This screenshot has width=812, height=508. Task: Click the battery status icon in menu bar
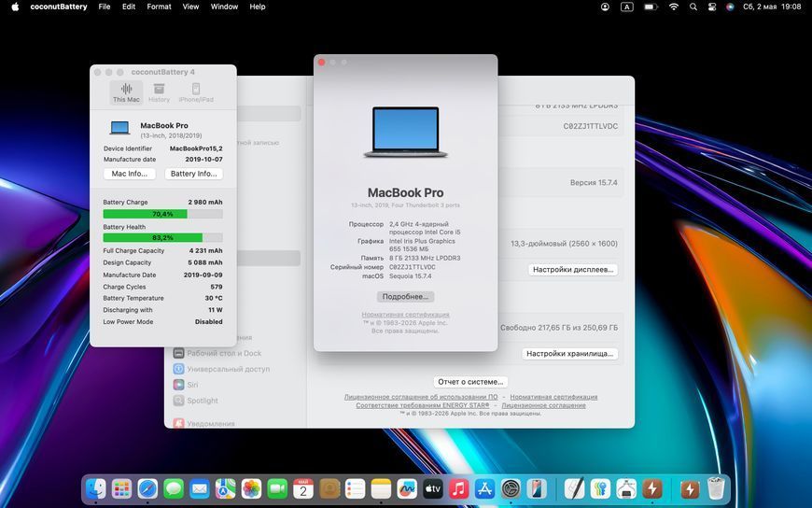coord(650,7)
